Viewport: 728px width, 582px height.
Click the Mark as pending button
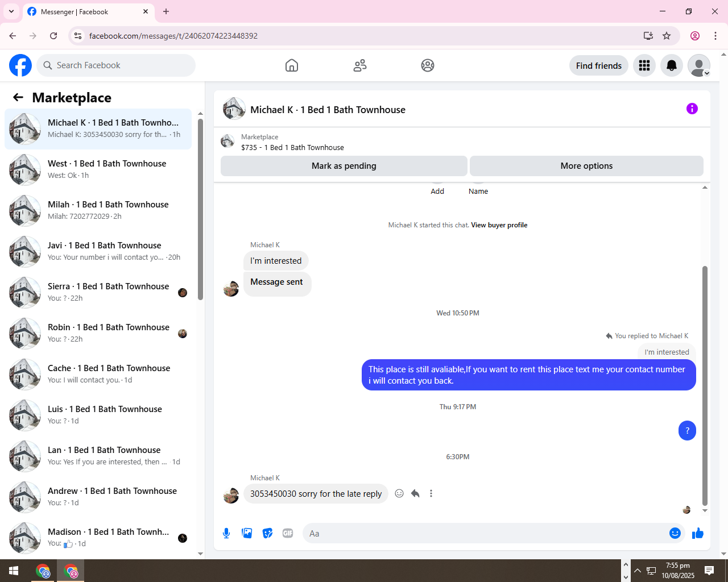click(344, 166)
